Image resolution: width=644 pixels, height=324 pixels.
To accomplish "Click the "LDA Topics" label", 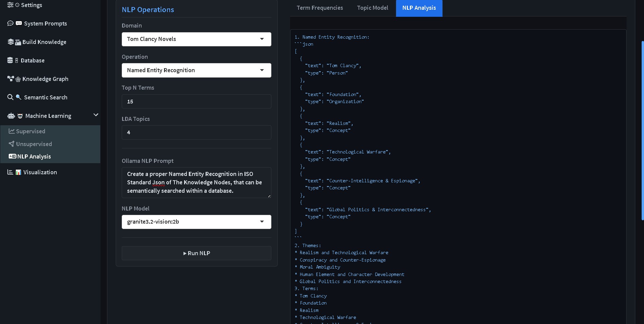I will pyautogui.click(x=136, y=119).
